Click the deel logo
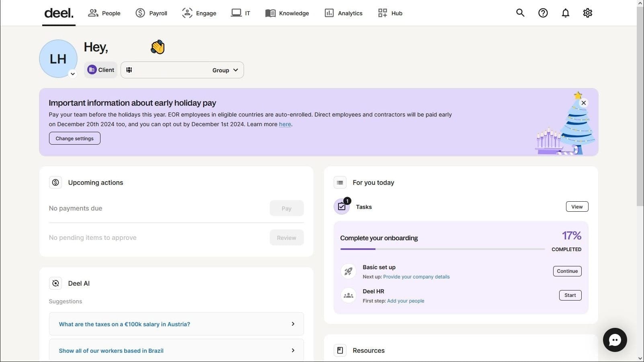 pyautogui.click(x=59, y=13)
